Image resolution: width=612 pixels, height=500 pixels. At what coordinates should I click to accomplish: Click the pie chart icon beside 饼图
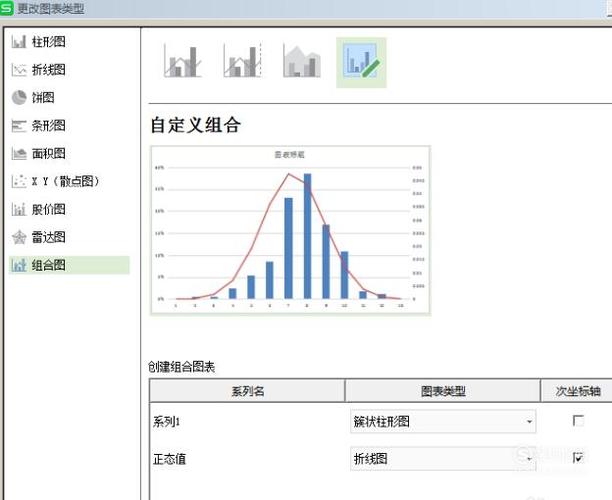coord(19,98)
